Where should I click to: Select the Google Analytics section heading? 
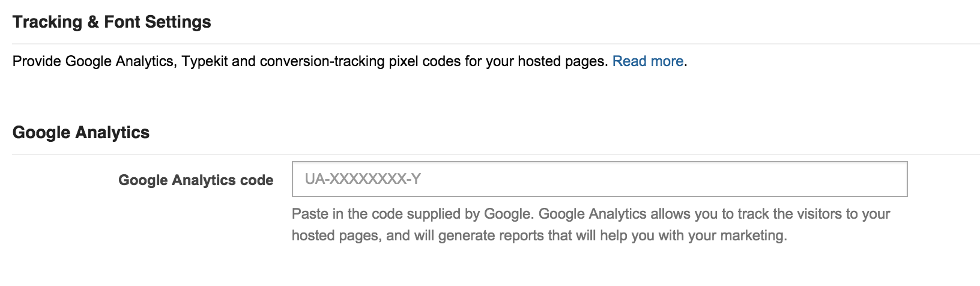pos(81,132)
